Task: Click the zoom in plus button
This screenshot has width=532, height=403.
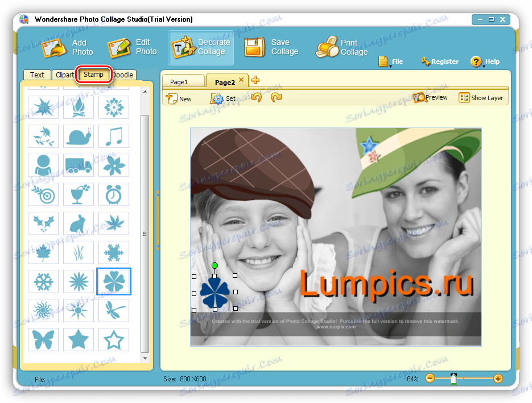Action: pyautogui.click(x=498, y=378)
